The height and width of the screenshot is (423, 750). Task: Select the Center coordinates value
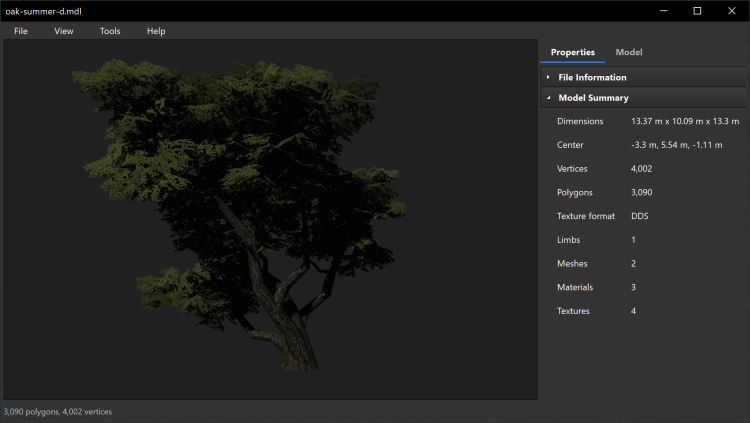tap(676, 145)
